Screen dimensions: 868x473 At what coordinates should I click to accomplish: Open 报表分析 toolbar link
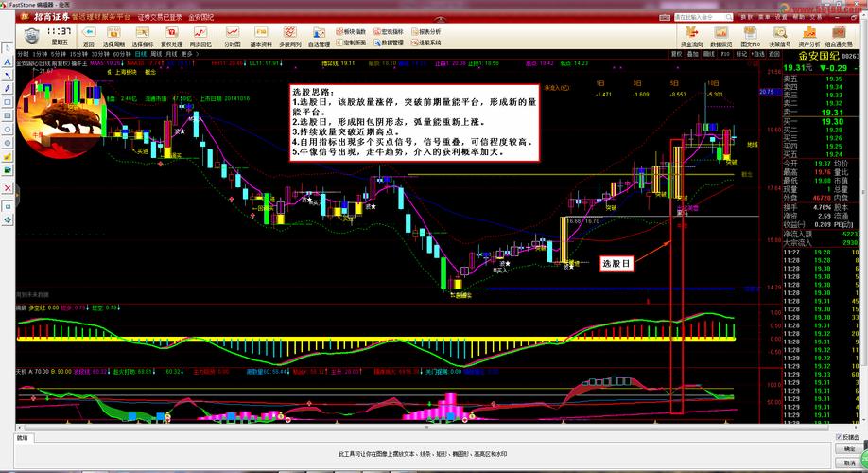[426, 31]
